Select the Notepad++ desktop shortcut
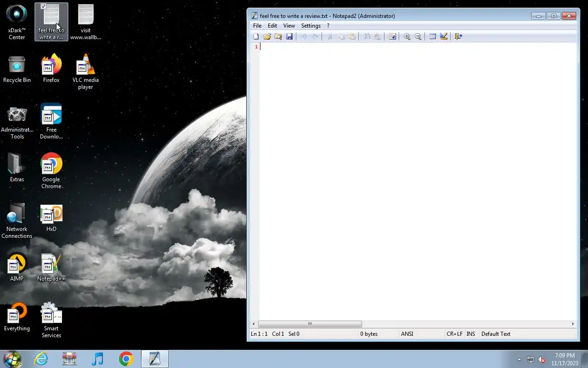 (51, 268)
